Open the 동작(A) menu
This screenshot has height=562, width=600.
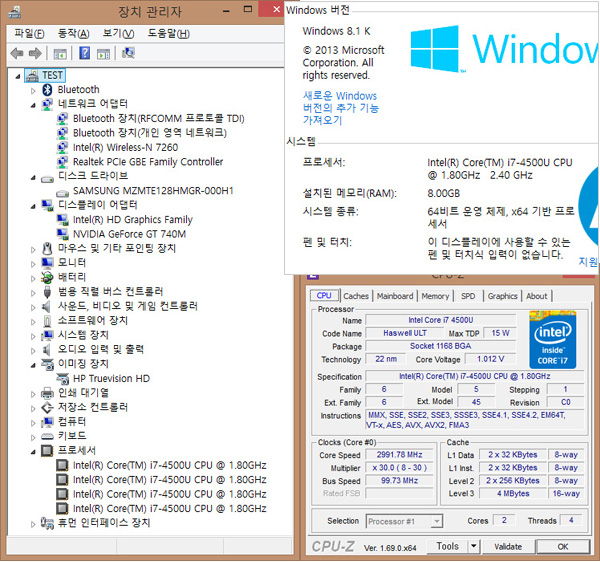(73, 34)
